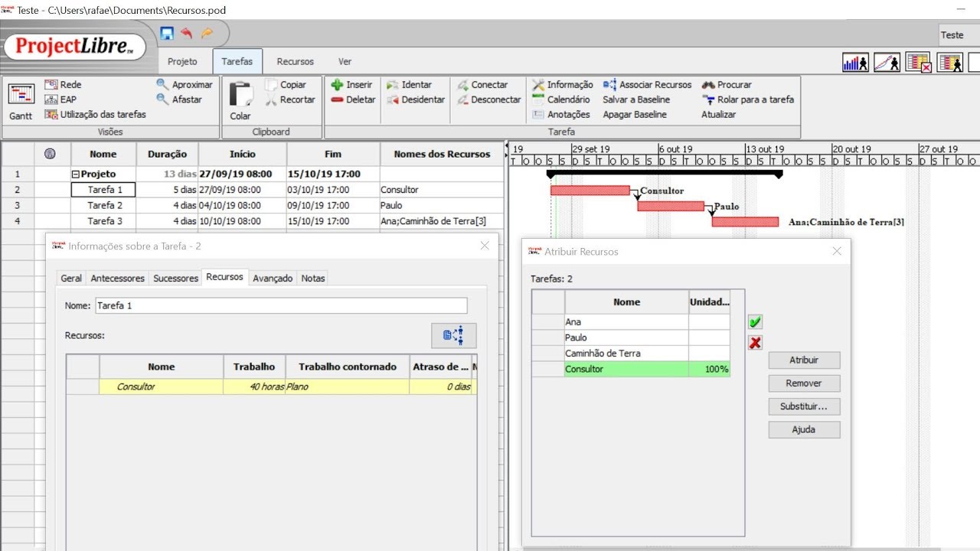Cut selection using the Recortar icon
Image resolution: width=980 pixels, height=551 pixels.
[290, 99]
